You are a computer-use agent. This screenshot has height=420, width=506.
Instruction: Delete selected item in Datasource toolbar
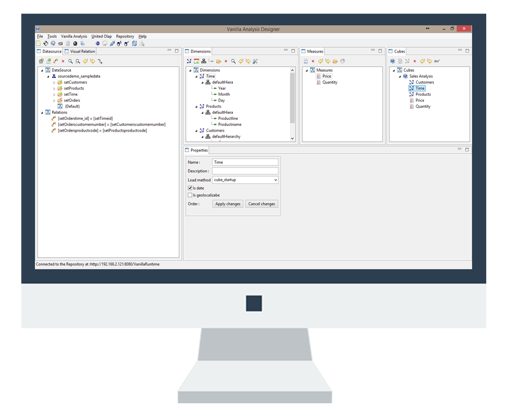click(63, 61)
